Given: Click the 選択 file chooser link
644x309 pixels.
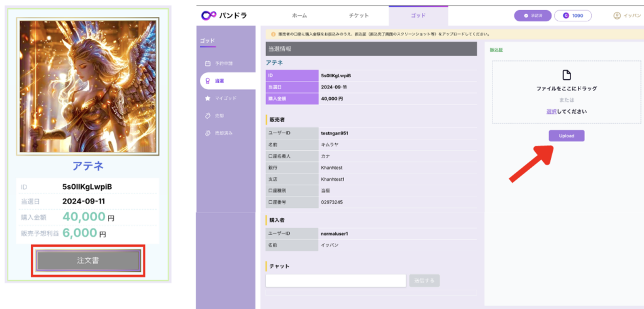Looking at the screenshot, I should tap(552, 111).
